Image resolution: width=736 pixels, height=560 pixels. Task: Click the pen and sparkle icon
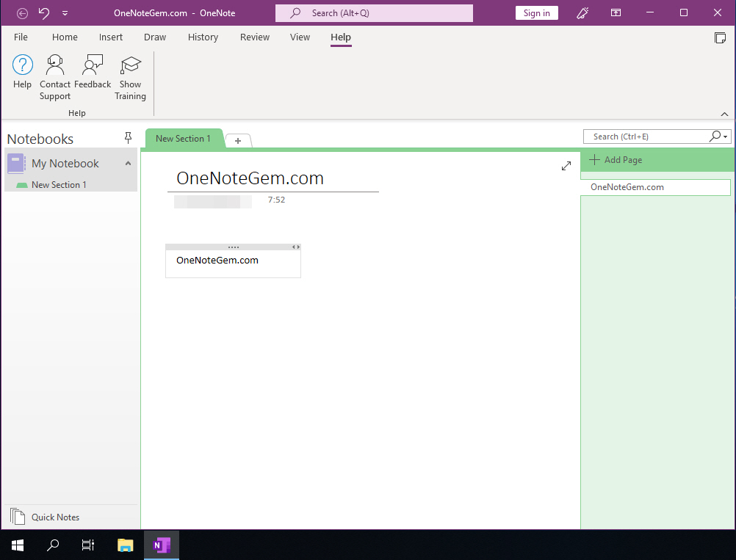coord(582,12)
